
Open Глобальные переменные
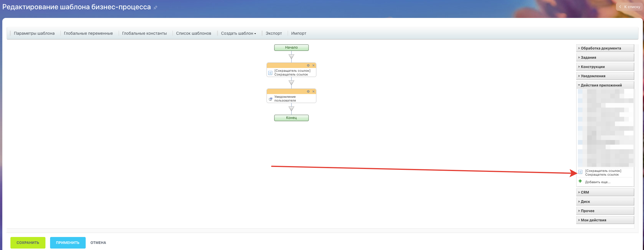click(x=88, y=33)
